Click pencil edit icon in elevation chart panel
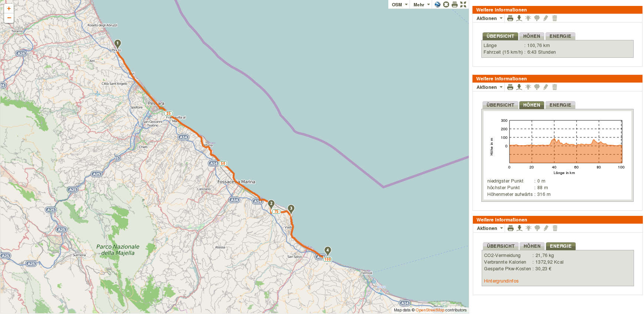The height and width of the screenshot is (314, 644). (x=546, y=87)
